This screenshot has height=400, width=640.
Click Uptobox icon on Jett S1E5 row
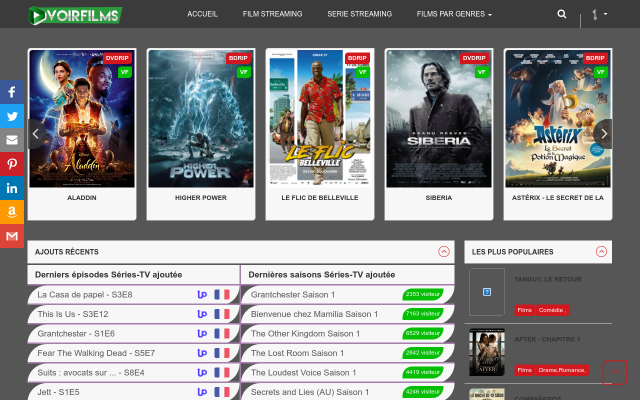[x=202, y=392]
